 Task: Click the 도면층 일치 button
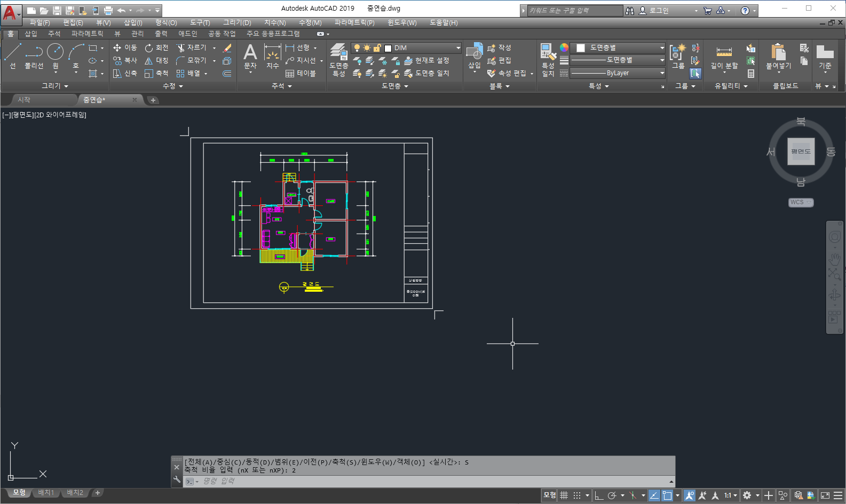426,73
